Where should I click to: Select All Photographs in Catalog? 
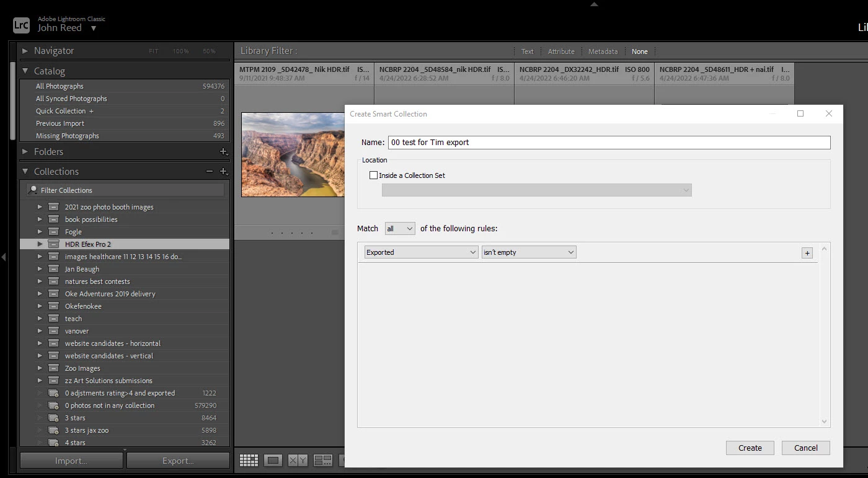[125, 86]
